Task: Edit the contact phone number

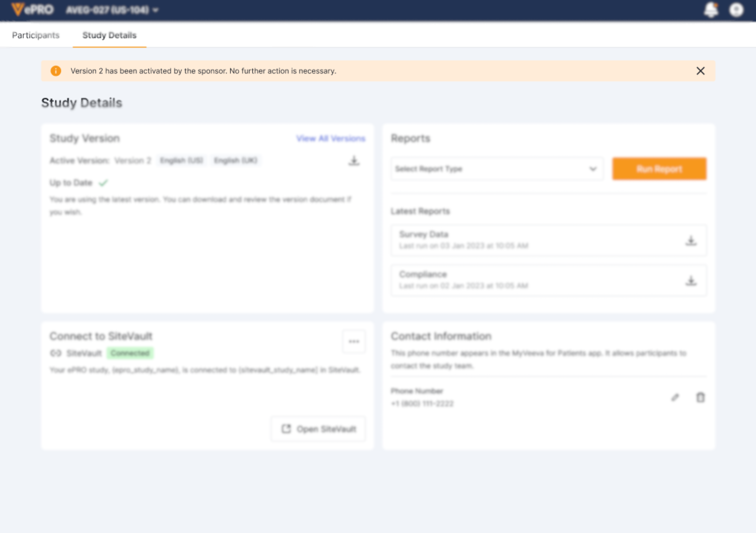Action: (675, 397)
